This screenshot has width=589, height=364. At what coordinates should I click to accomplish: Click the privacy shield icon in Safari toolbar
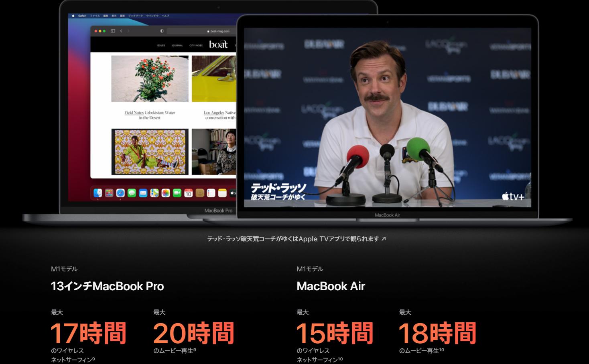point(162,31)
